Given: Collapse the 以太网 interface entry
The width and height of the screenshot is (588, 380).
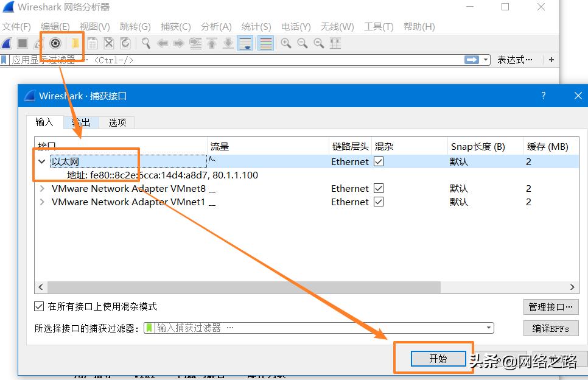Looking at the screenshot, I should (x=41, y=161).
